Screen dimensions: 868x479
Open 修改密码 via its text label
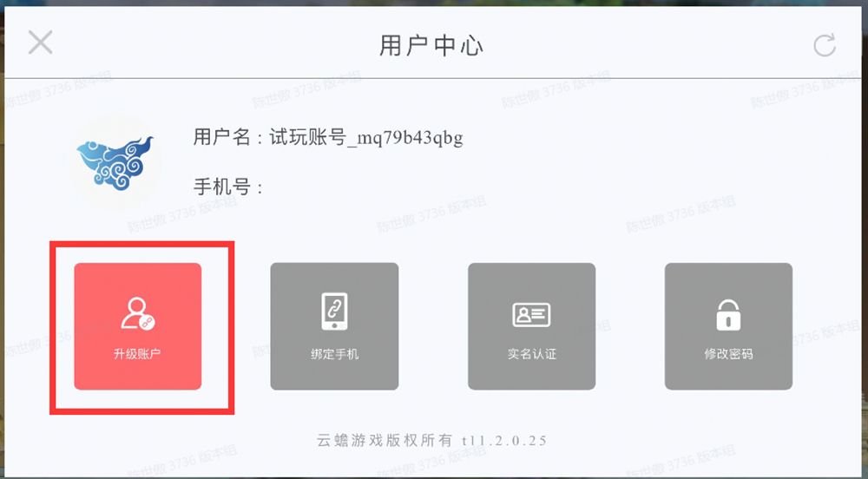click(728, 354)
